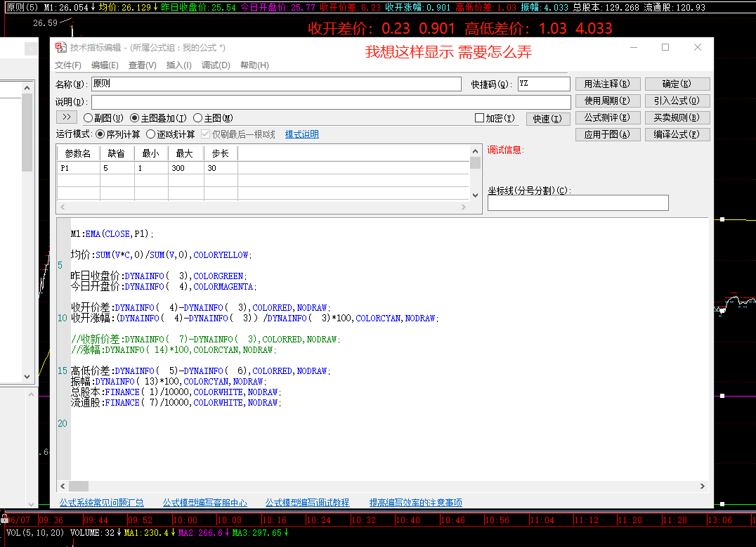Click the M1:EMA(CLOSE,P1) code line
The image size is (756, 547).
tap(112, 234)
